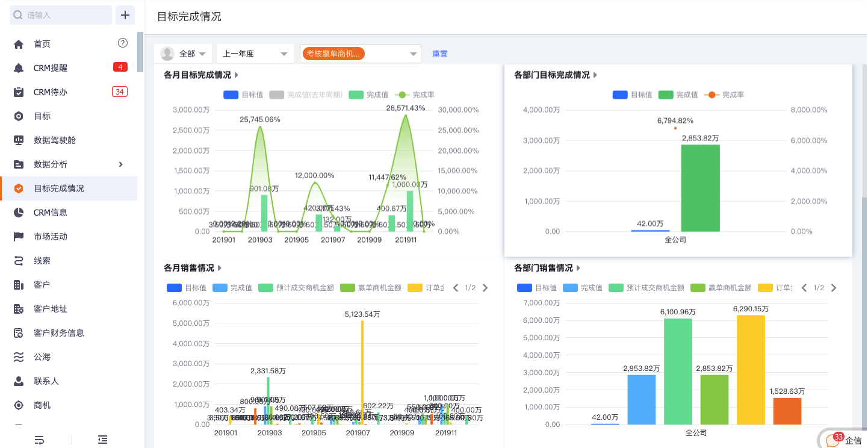This screenshot has height=448, width=868.
Task: Click the 客户地址 building-pin icon
Action: (x=19, y=309)
